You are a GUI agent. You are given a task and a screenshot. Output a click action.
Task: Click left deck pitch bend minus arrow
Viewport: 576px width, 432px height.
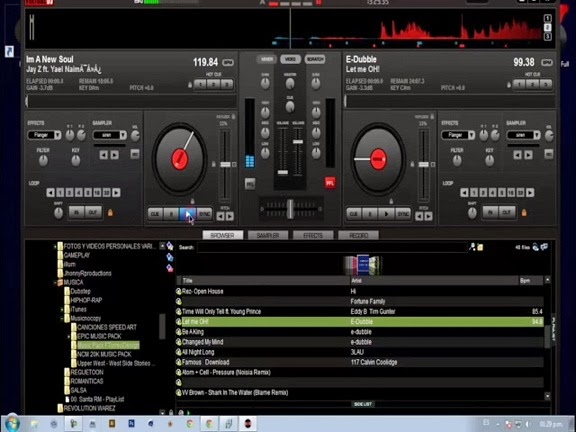point(220,217)
